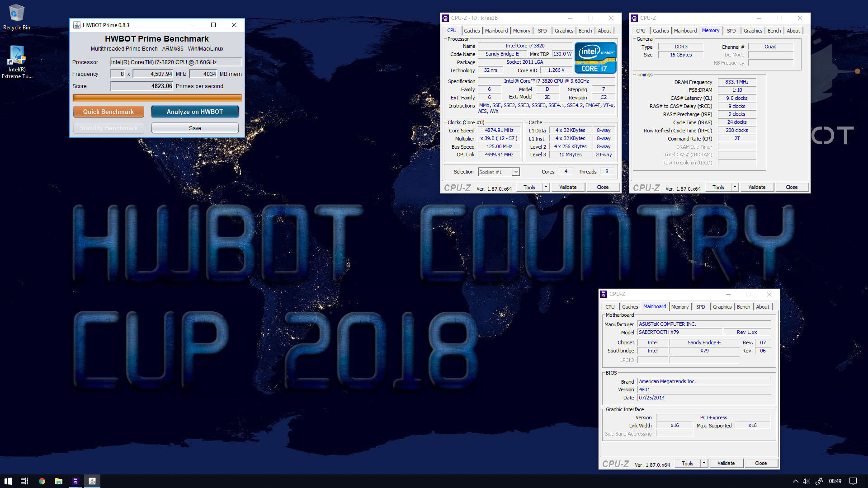868x488 pixels.
Task: Close the CPU-Z Mainboard window
Action: [769, 294]
